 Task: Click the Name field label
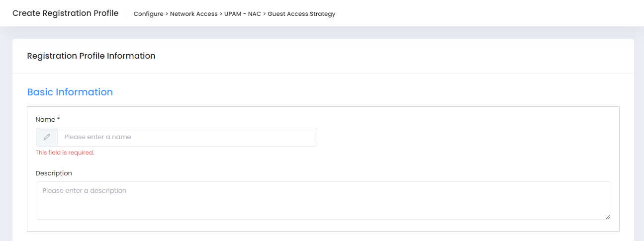[45, 120]
